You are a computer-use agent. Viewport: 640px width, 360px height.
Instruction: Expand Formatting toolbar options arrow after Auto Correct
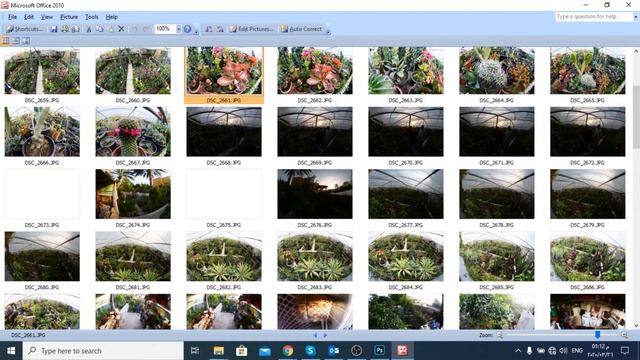point(328,31)
